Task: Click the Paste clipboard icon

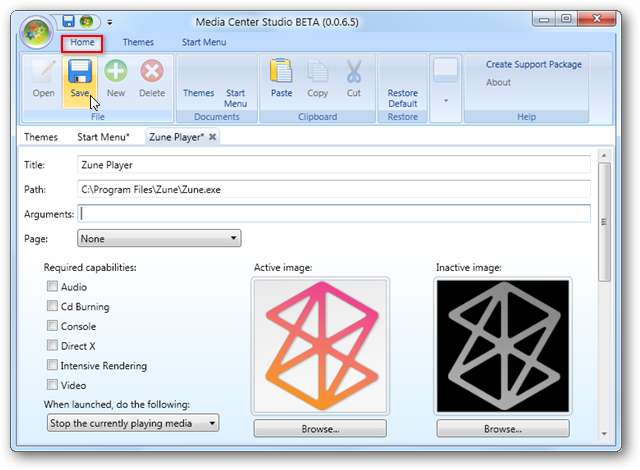Action: click(281, 75)
